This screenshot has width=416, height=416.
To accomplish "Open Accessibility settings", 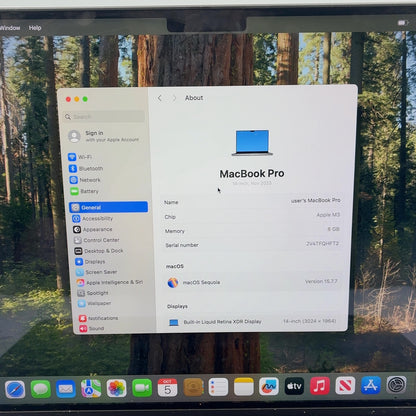I will pos(93,219).
